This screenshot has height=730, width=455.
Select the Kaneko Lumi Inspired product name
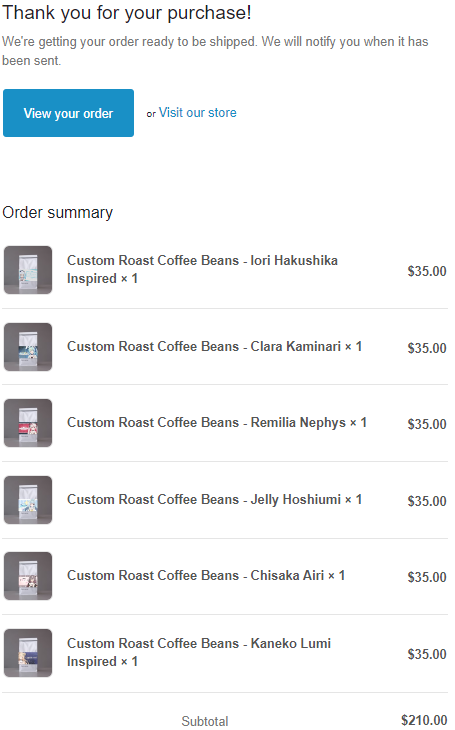tap(199, 652)
